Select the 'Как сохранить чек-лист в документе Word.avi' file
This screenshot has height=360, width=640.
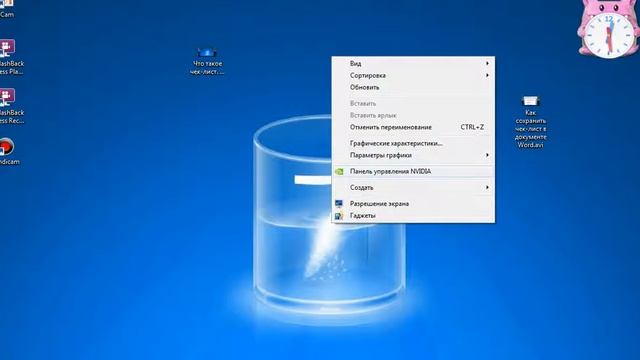click(x=530, y=122)
